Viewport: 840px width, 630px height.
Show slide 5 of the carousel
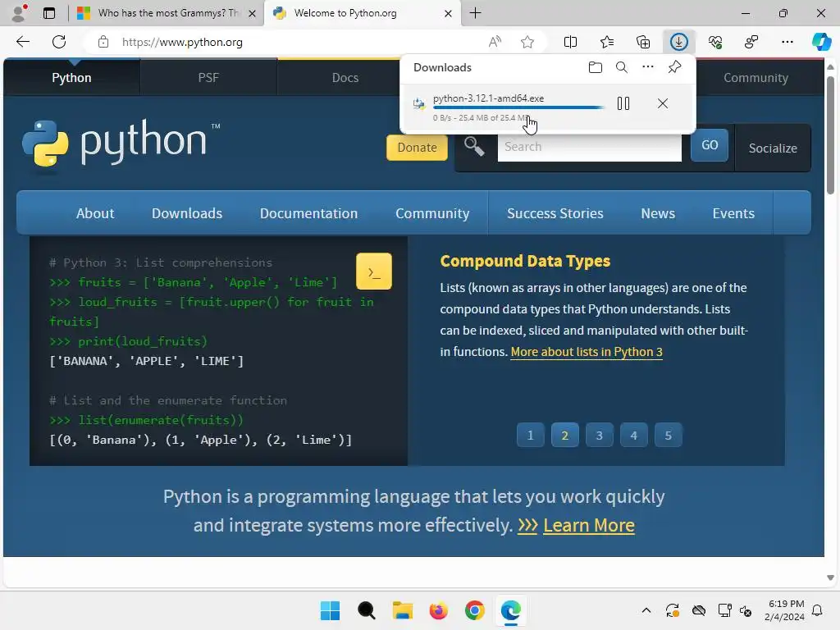click(668, 435)
